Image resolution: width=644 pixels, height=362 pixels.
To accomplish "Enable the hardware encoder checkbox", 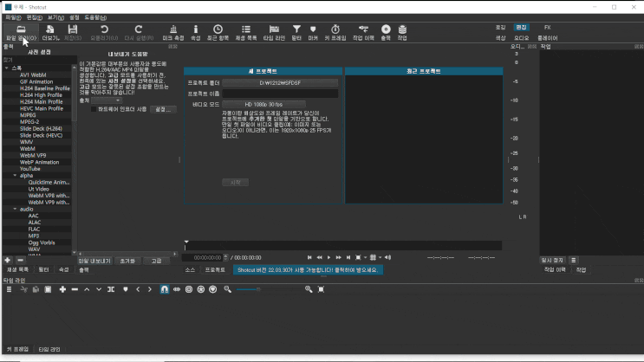I will pyautogui.click(x=94, y=109).
